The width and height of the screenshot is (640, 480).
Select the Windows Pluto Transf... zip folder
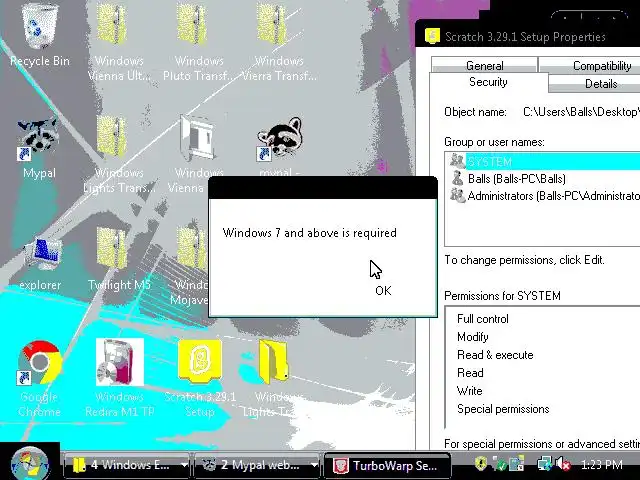[x=192, y=24]
